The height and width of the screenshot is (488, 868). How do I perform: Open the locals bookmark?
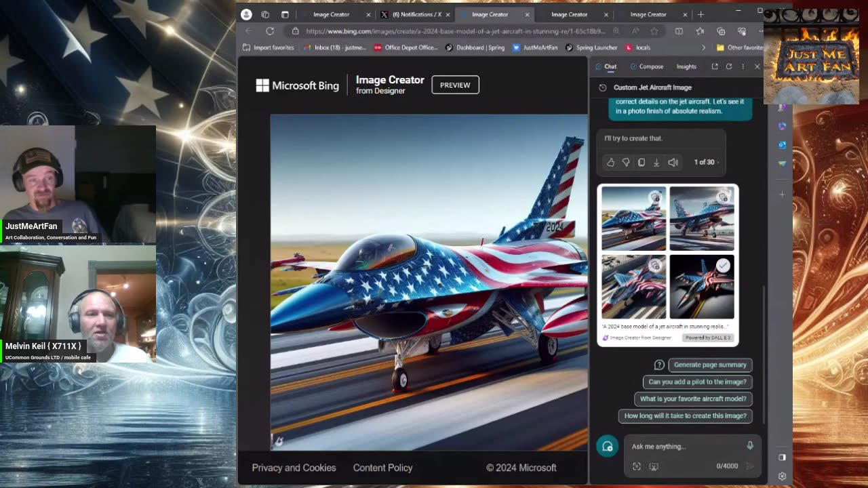[638, 47]
